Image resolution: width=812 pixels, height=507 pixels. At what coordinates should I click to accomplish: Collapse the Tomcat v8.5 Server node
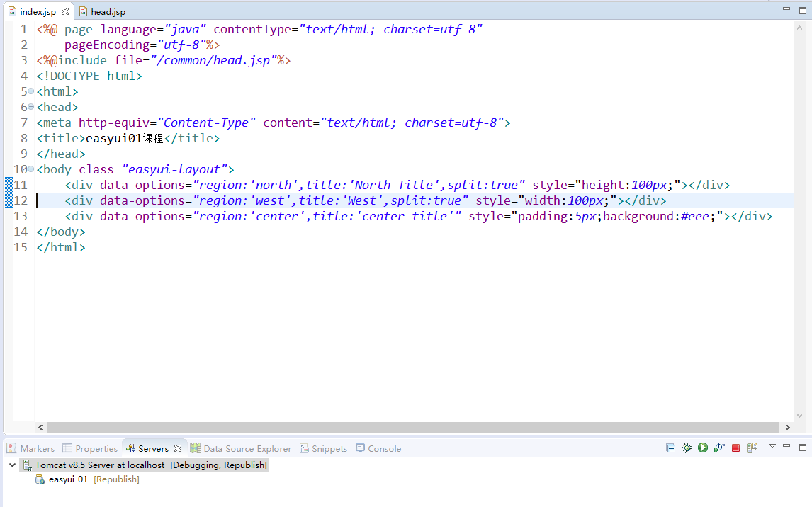click(13, 465)
